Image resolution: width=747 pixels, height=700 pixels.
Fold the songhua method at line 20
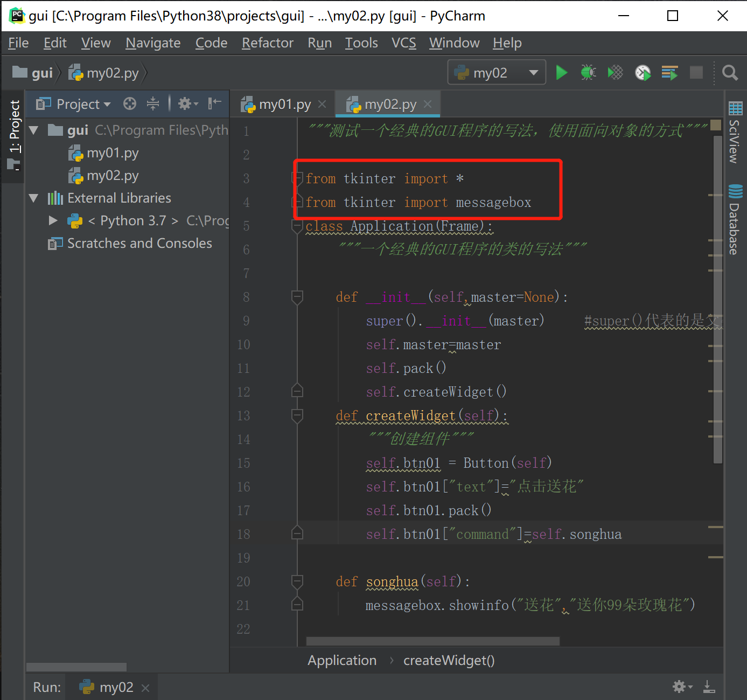(x=297, y=581)
